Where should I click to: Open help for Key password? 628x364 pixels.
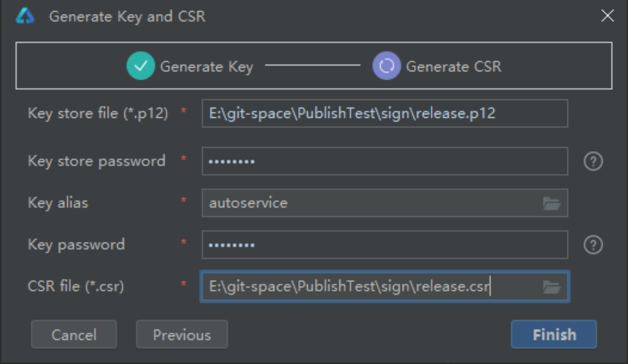click(593, 245)
